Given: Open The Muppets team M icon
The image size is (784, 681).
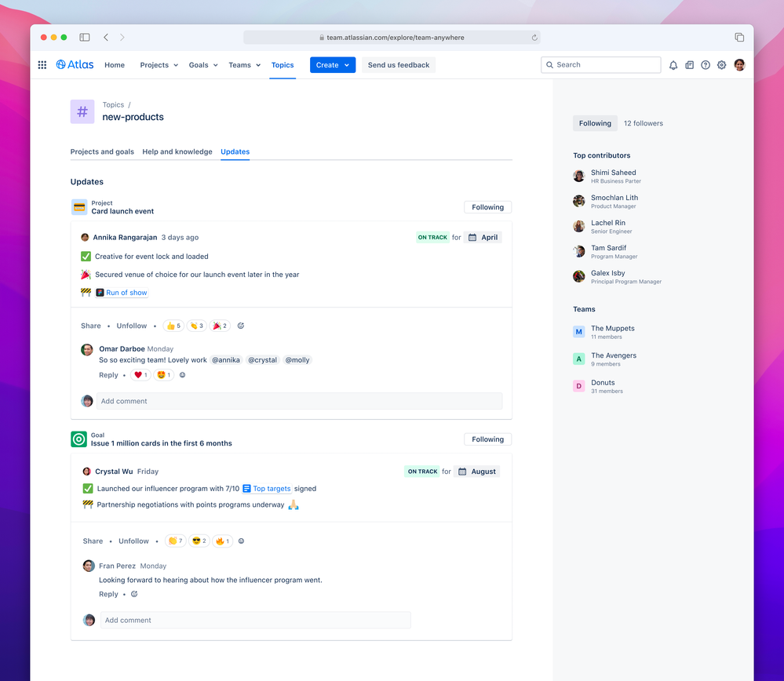Looking at the screenshot, I should click(x=579, y=332).
